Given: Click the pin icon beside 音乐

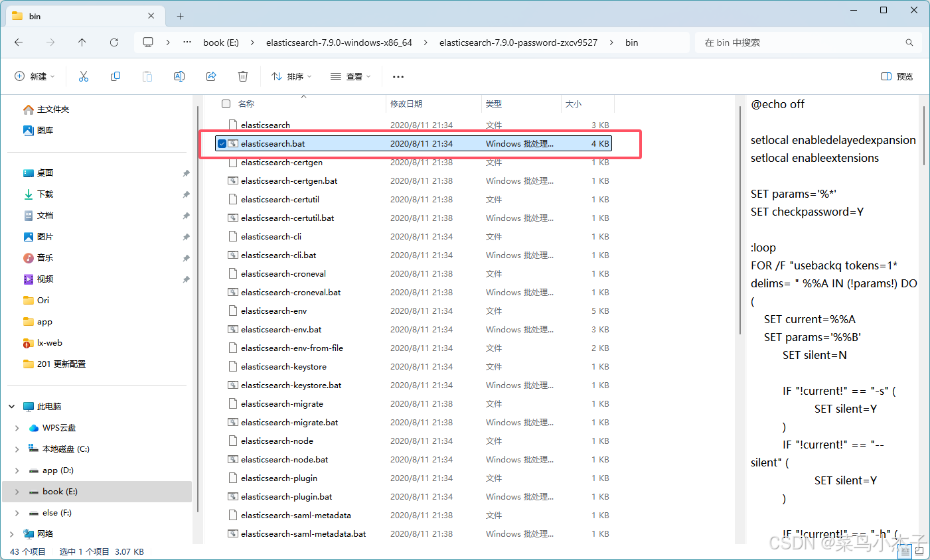Looking at the screenshot, I should click(x=186, y=258).
